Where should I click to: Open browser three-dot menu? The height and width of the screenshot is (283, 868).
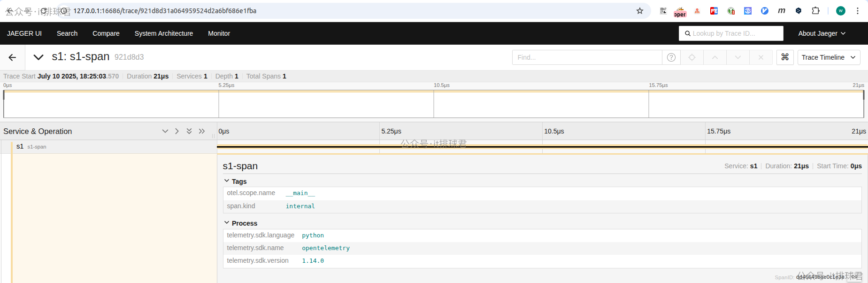(858, 11)
